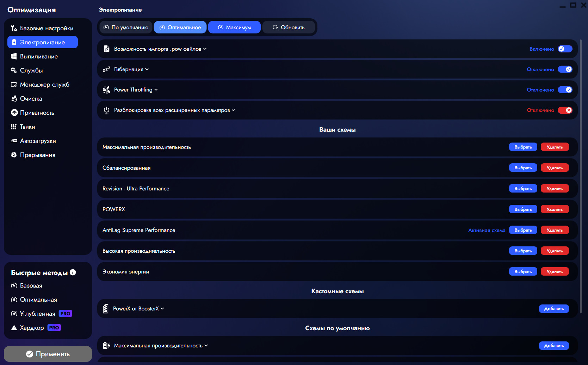This screenshot has width=588, height=365.
Task: Click the Кастомные схемы heading
Action: [x=337, y=291]
